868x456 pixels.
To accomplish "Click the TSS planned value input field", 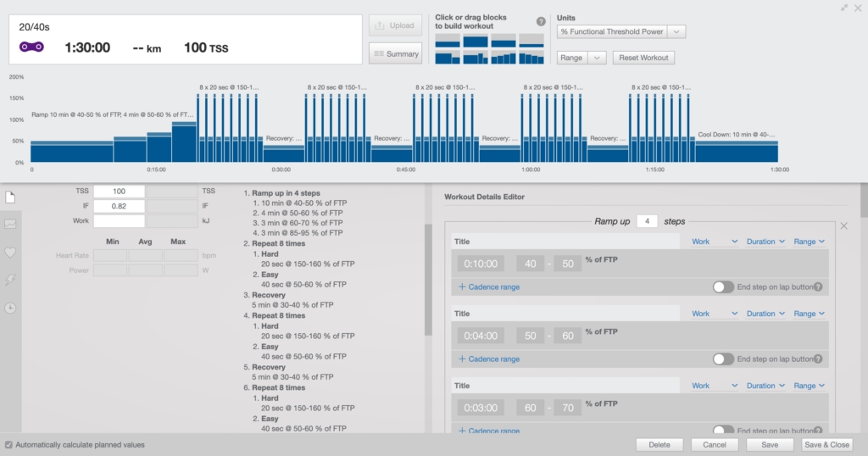I will click(119, 191).
